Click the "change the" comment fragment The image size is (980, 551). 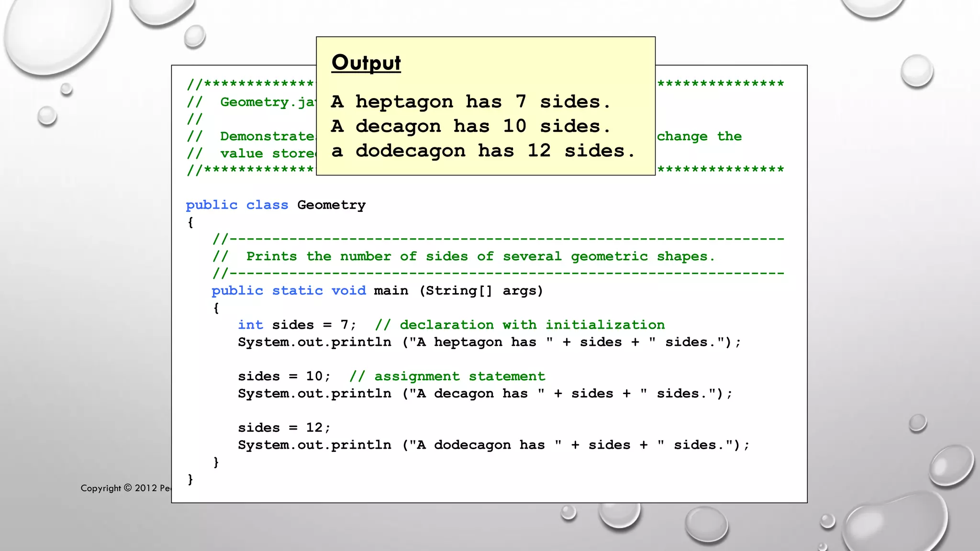tap(699, 136)
